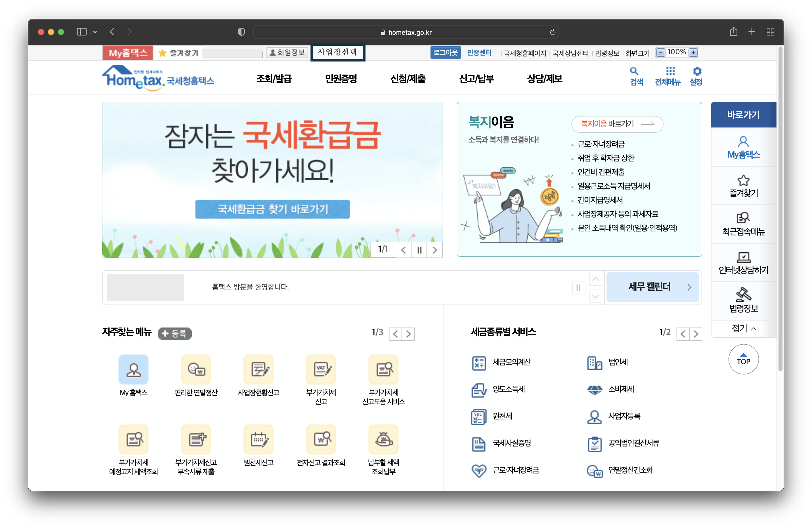Click 국세환급금 찾기 바로가기 banner button

point(272,209)
